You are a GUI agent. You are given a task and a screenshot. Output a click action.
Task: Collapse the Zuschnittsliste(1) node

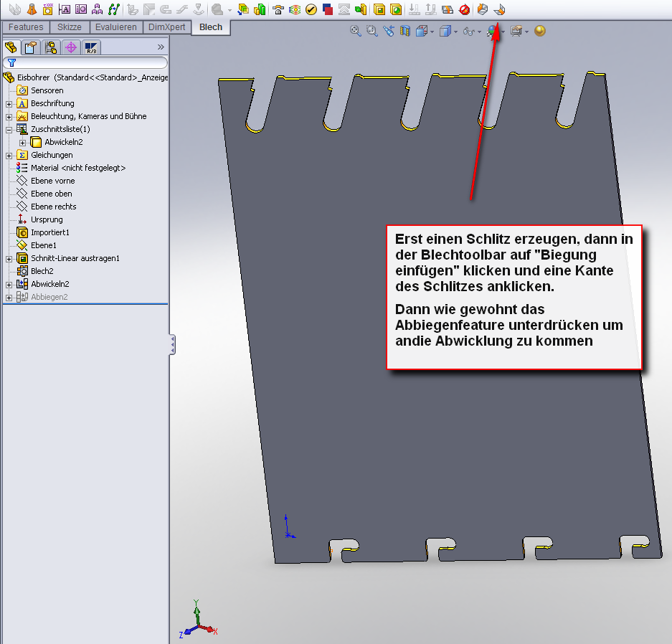[x=9, y=129]
